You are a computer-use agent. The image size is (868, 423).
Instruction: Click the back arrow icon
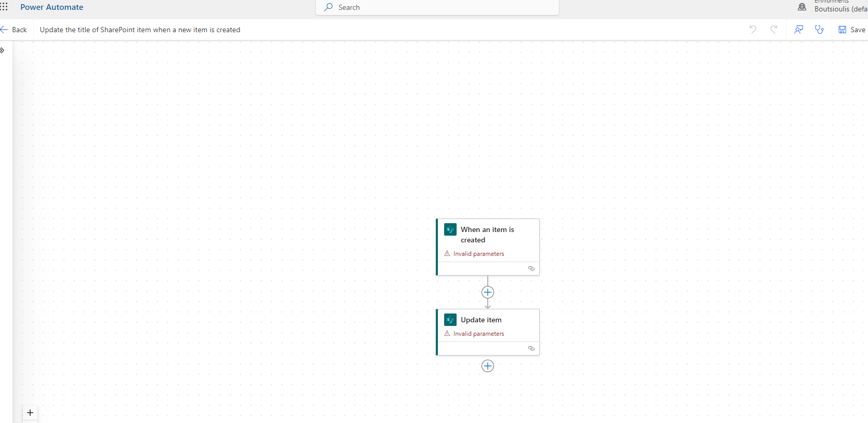point(4,30)
